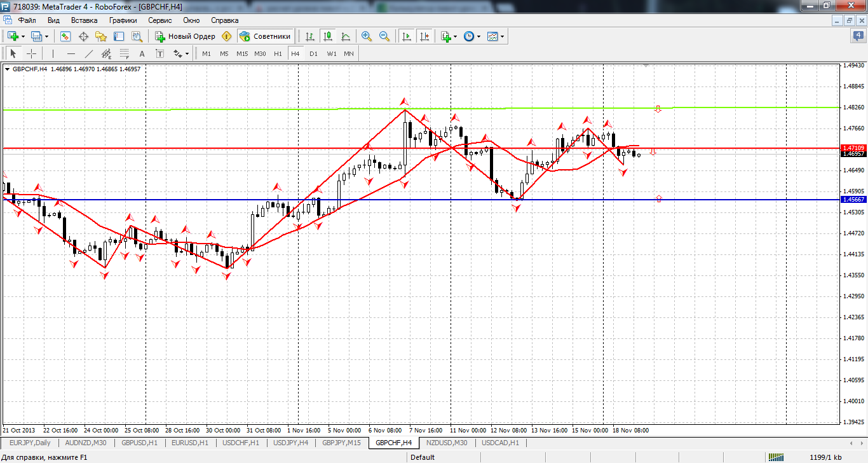Image resolution: width=868 pixels, height=463 pixels.
Task: Show the Terminal panel icon
Action: [118, 36]
